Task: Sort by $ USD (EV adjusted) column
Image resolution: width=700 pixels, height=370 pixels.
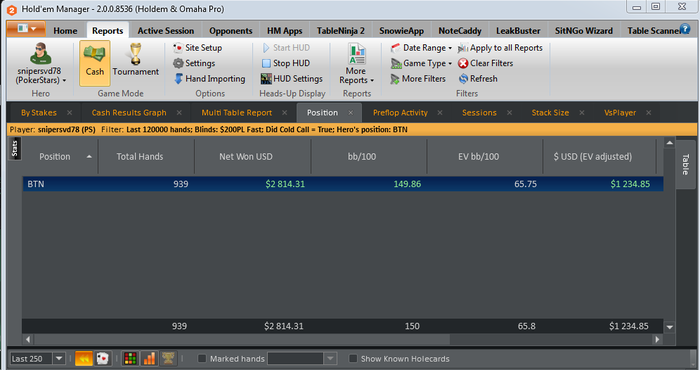Action: [x=600, y=157]
